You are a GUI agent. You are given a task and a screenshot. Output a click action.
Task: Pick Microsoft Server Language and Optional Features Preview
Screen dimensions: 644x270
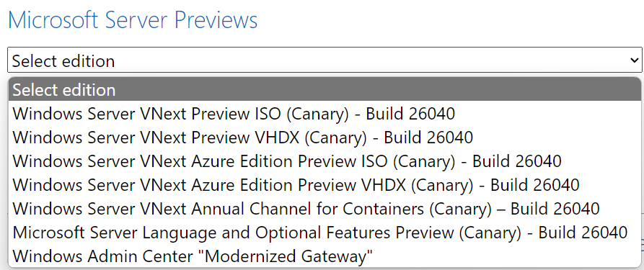(325, 233)
